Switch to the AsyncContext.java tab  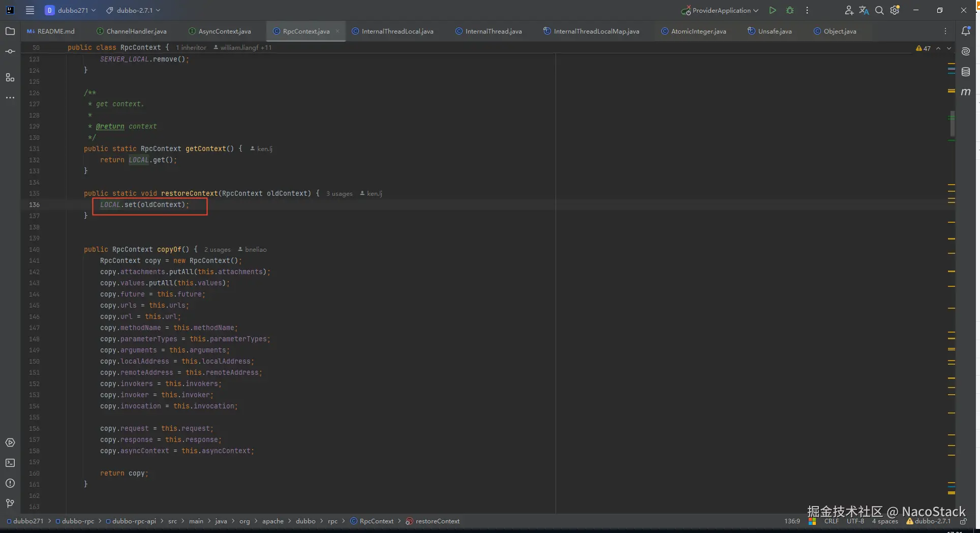click(x=224, y=31)
